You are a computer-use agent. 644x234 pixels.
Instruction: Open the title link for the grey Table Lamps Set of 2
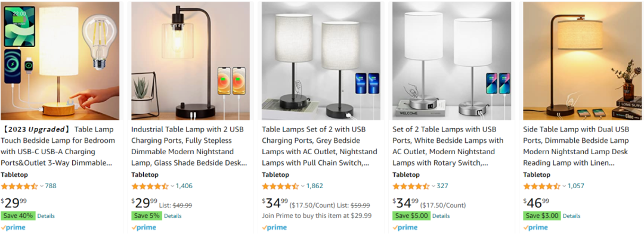point(320,146)
